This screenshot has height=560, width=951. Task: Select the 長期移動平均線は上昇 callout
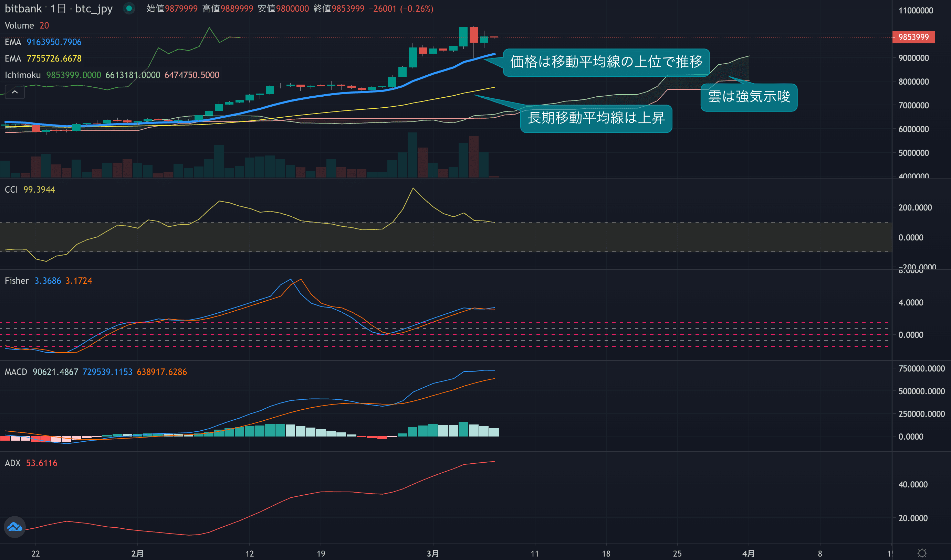click(x=596, y=118)
